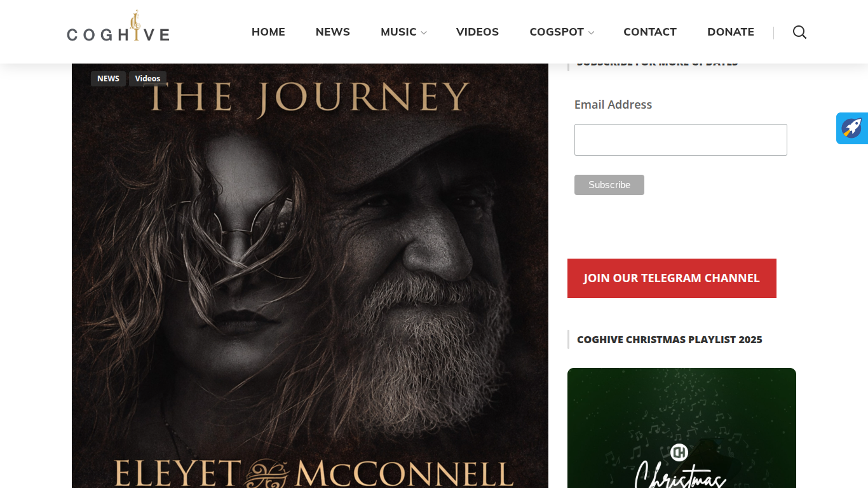Viewport: 868px width, 488px height.
Task: Expand the MUSIC dropdown chevron
Action: pos(424,33)
